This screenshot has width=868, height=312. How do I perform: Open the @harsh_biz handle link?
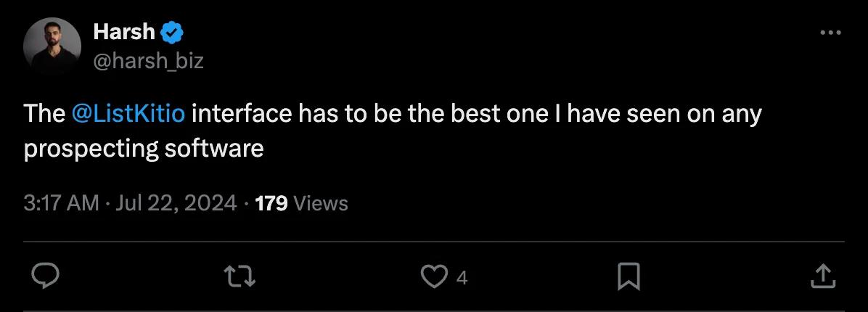point(148,61)
